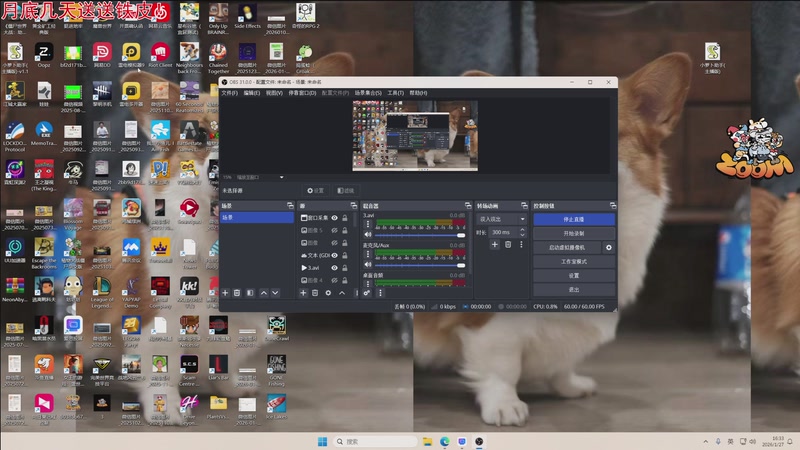
Task: Open the 3.avi mixer channel three-dot menu
Action: (367, 224)
